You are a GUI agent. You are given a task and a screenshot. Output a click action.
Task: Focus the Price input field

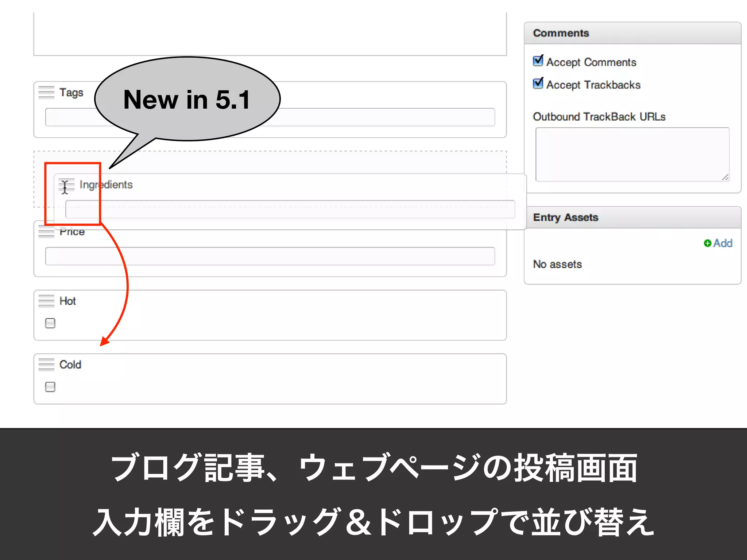point(270,256)
